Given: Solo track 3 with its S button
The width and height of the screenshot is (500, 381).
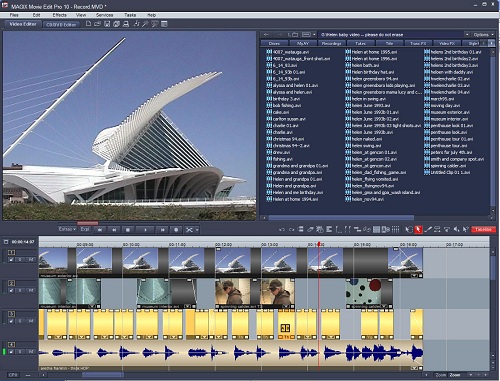Looking at the screenshot, I should point(20,321).
